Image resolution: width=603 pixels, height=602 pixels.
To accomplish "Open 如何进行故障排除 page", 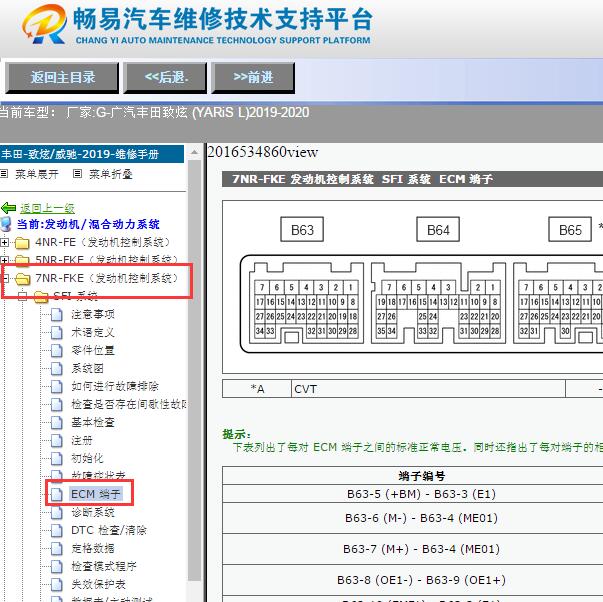I will click(115, 386).
